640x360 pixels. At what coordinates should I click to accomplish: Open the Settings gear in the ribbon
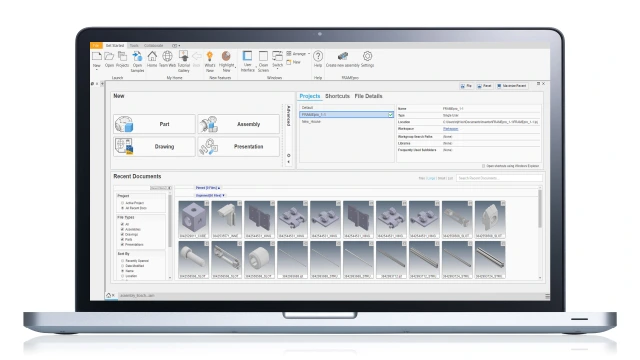pyautogui.click(x=367, y=56)
